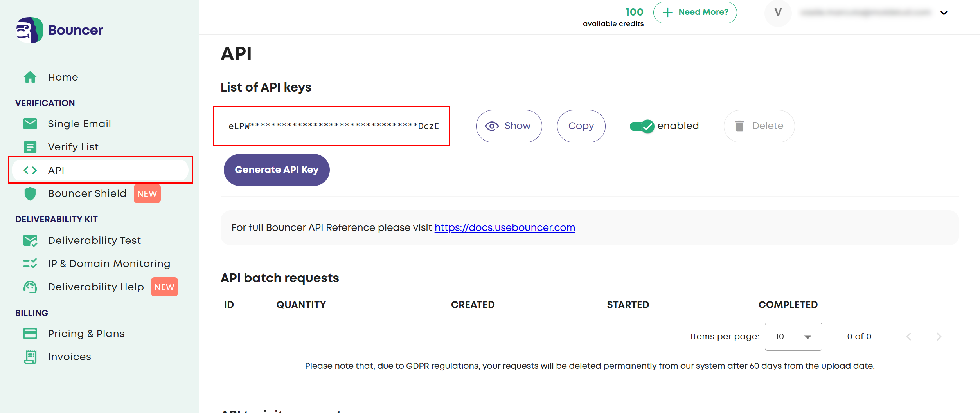Show the hidden API key

point(509,126)
